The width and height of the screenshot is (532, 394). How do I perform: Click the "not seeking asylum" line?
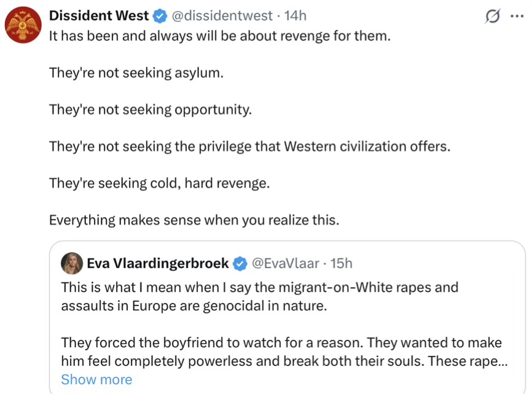tap(136, 73)
